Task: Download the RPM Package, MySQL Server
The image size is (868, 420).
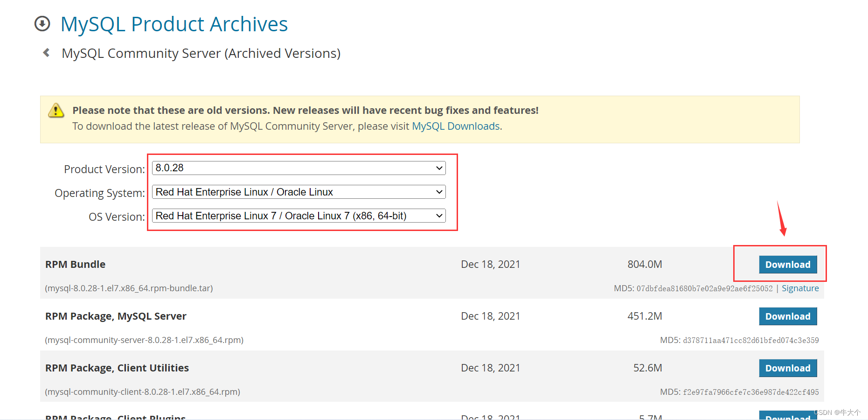Action: pos(787,316)
